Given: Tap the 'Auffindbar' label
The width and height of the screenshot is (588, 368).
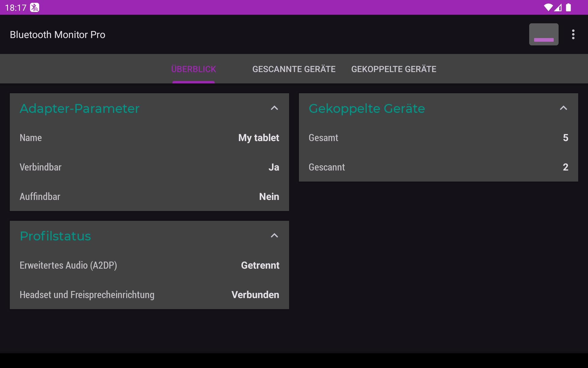Looking at the screenshot, I should pos(40,197).
